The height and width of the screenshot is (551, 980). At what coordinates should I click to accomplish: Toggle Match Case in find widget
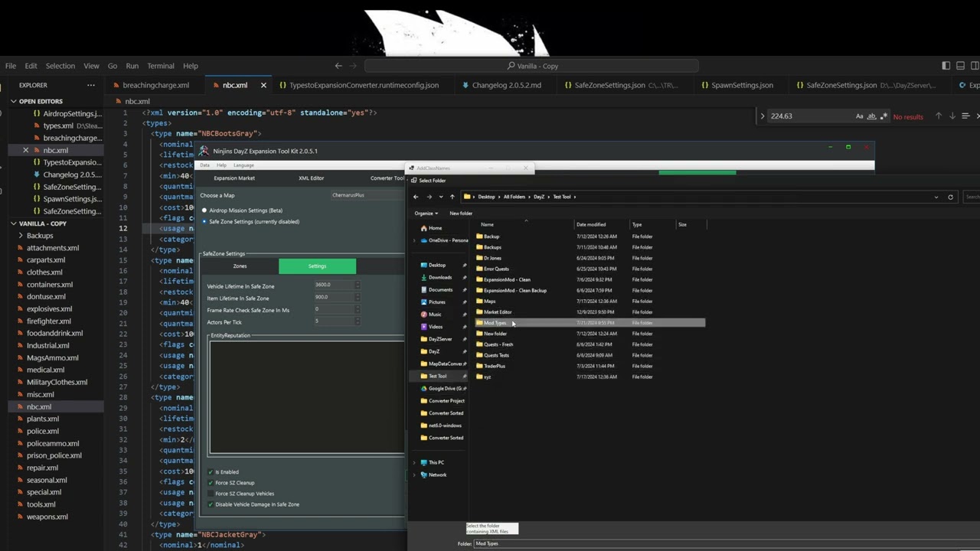pos(859,116)
